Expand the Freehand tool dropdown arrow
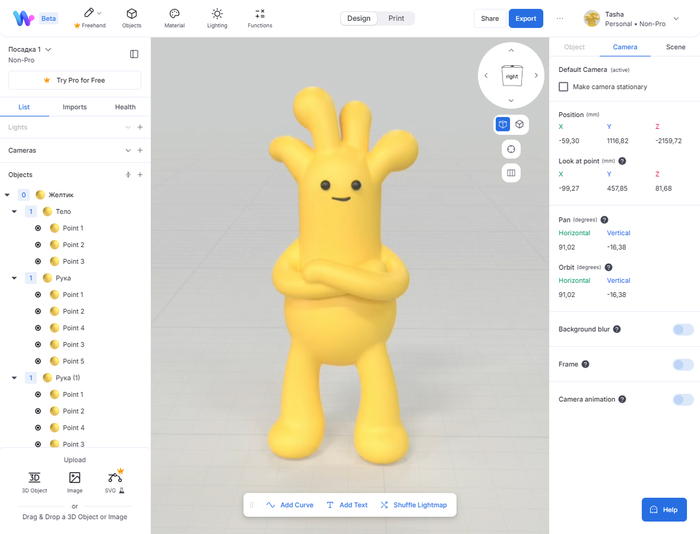 point(99,13)
